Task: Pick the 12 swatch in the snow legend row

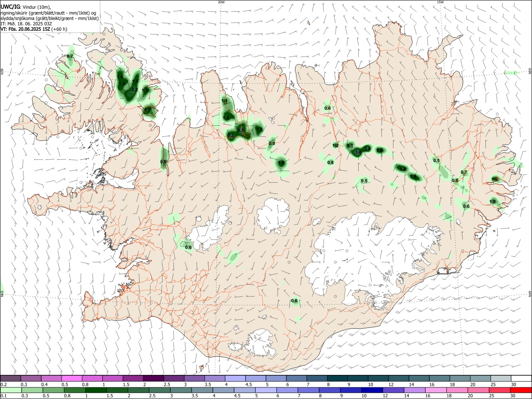Action: point(399,379)
